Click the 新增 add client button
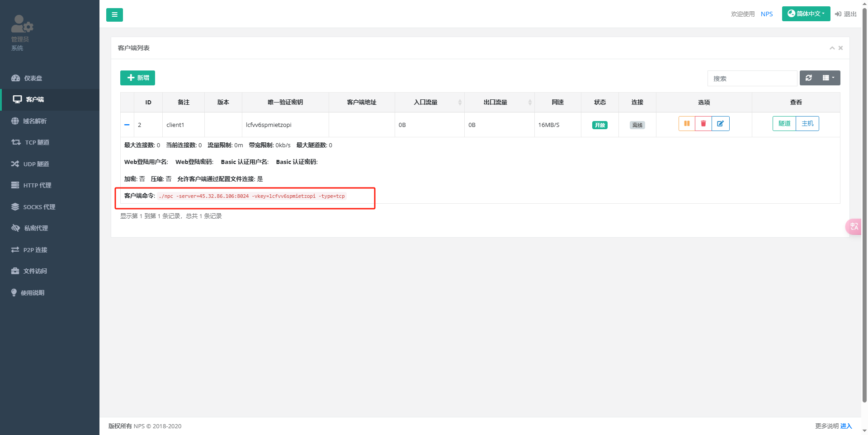Screen dimensions: 868x435 coord(137,78)
